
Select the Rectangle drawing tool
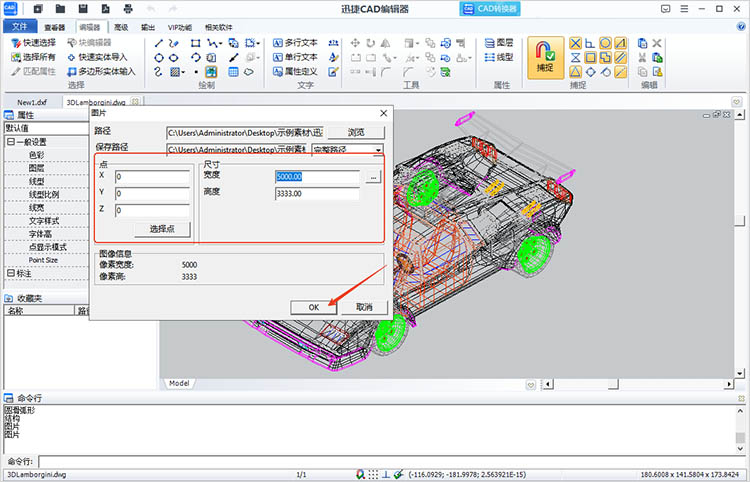(x=195, y=43)
